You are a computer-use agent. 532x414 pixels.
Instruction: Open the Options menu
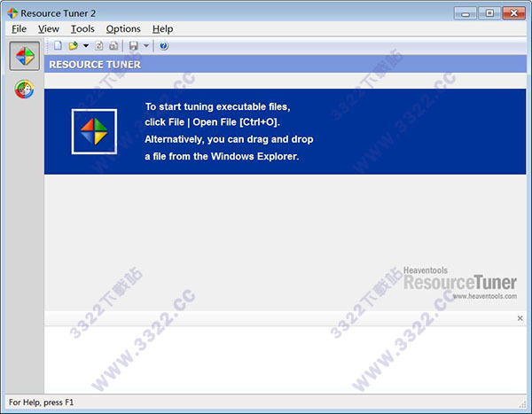[123, 29]
